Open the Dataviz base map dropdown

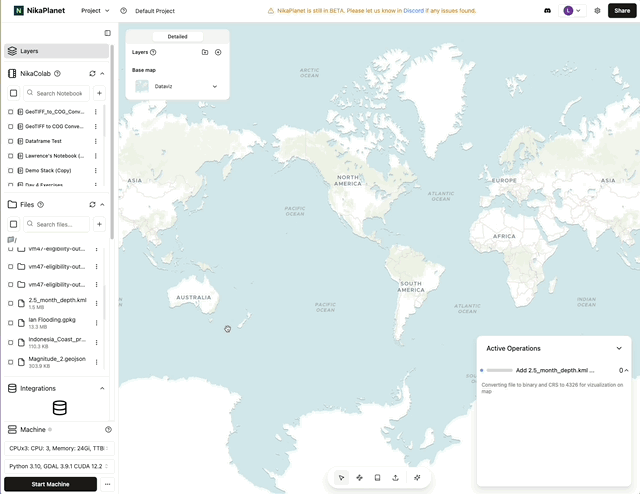pyautogui.click(x=177, y=86)
